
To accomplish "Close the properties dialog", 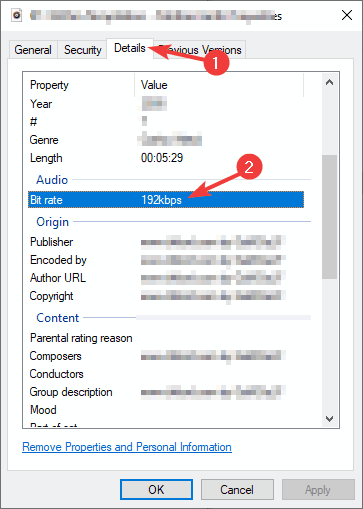I will coord(347,15).
